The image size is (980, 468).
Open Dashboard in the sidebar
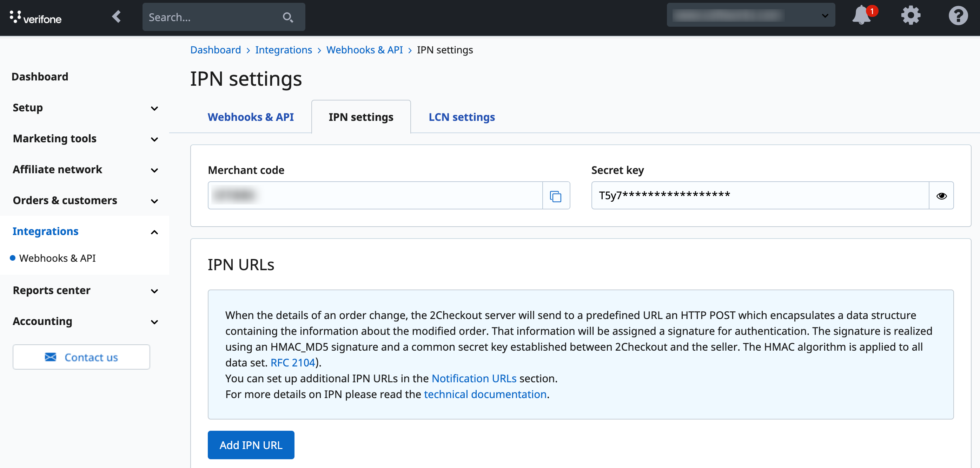(40, 77)
